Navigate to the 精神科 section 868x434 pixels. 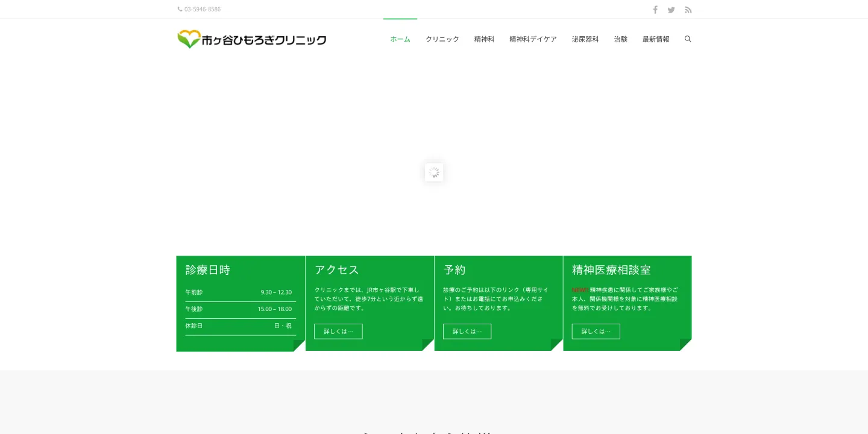(484, 39)
